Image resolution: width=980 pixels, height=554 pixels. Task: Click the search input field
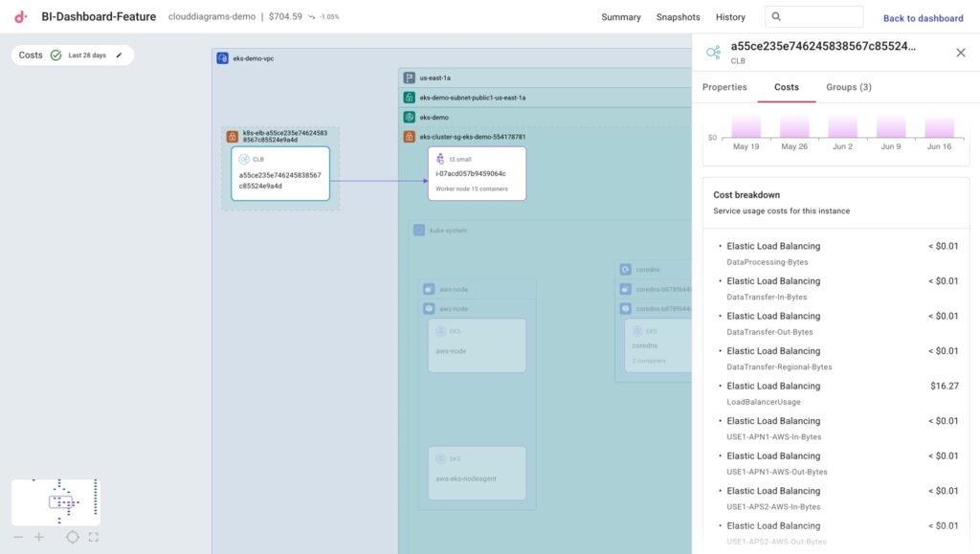pyautogui.click(x=814, y=17)
